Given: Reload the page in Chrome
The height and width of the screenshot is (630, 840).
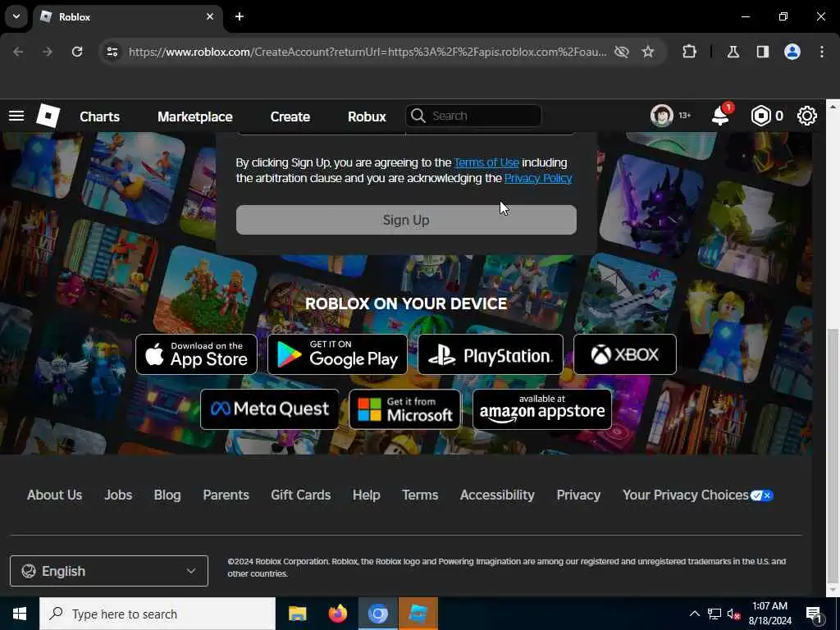Looking at the screenshot, I should click(x=77, y=52).
